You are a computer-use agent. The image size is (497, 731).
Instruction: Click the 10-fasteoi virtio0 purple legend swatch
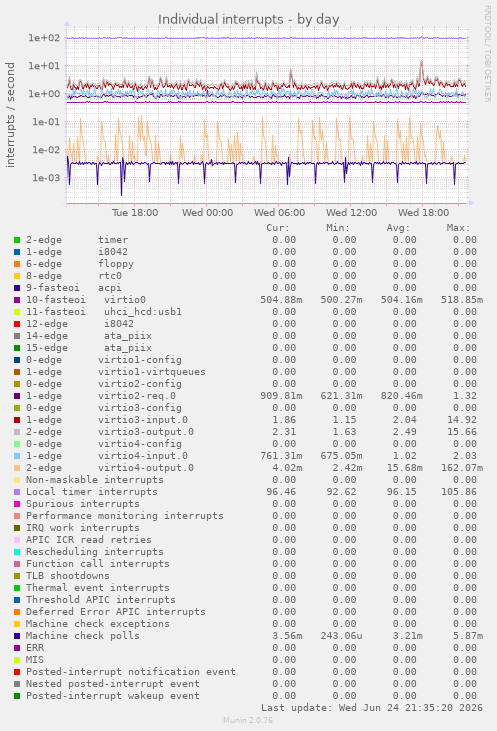[17, 300]
